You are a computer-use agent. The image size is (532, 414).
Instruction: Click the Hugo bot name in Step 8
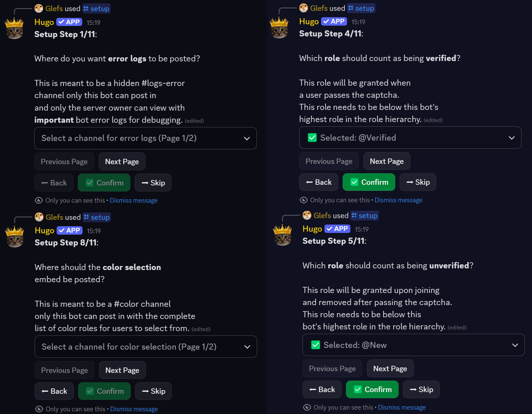pyautogui.click(x=44, y=231)
